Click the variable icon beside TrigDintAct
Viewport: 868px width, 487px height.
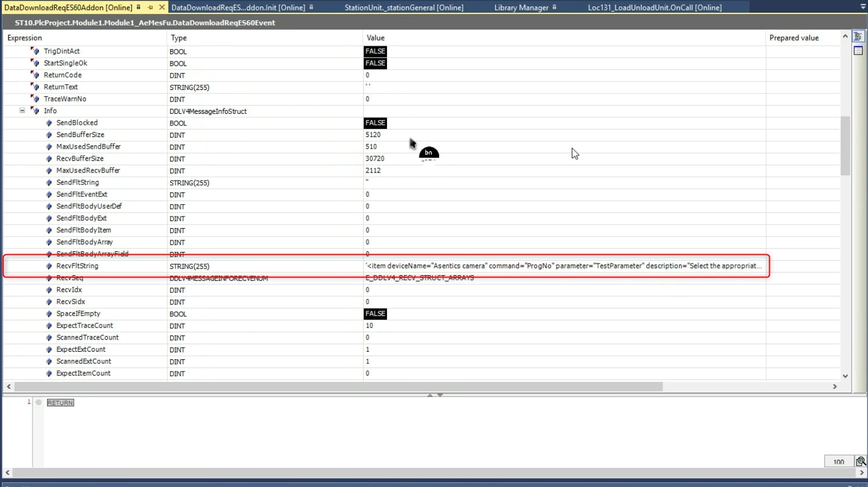(x=35, y=52)
